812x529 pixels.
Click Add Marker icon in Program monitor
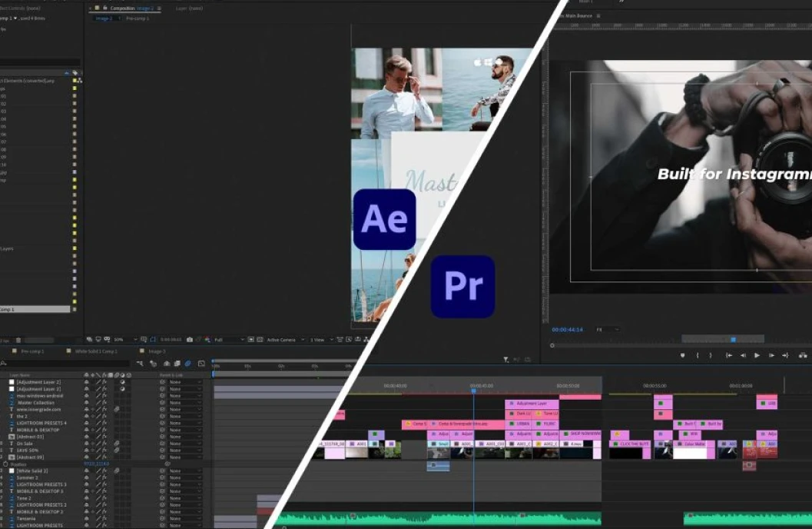(682, 355)
